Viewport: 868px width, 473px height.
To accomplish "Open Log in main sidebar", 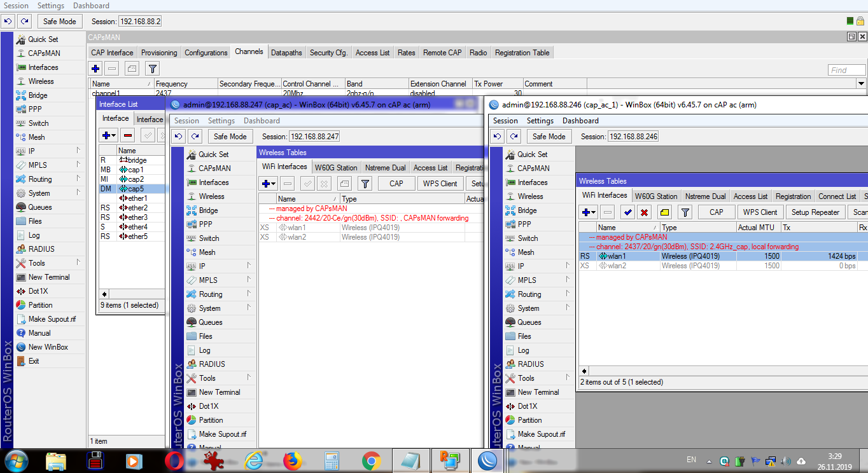I will tap(34, 235).
